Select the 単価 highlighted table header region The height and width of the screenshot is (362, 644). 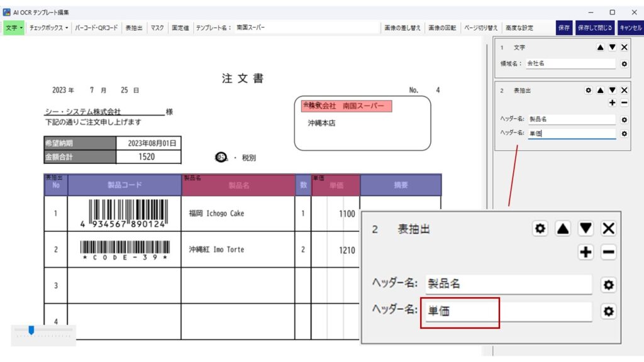click(336, 185)
